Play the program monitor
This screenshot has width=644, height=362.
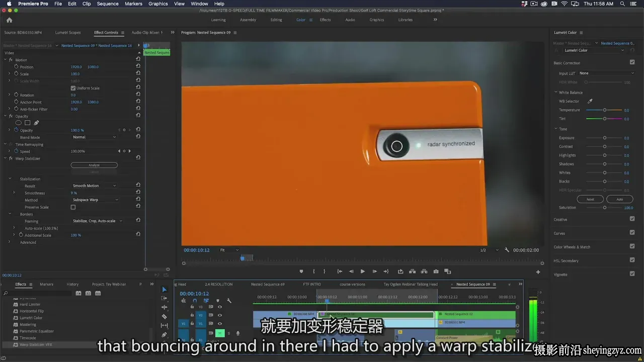363,271
